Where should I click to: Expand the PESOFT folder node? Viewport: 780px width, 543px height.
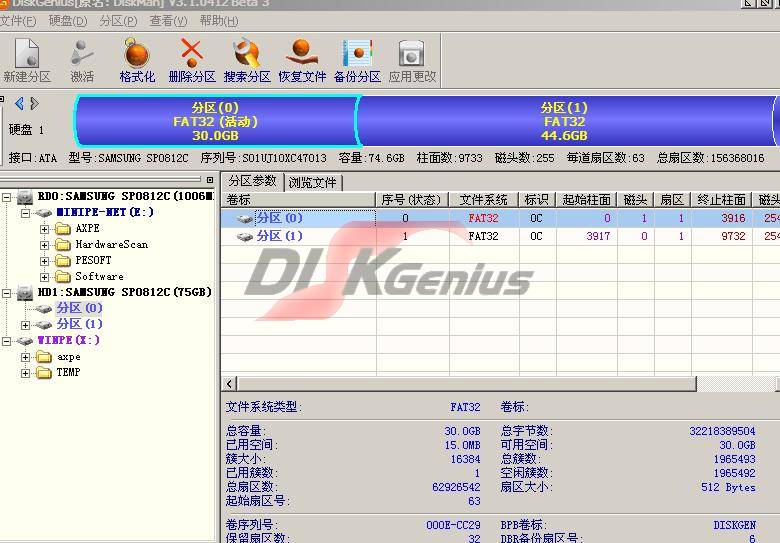click(44, 261)
